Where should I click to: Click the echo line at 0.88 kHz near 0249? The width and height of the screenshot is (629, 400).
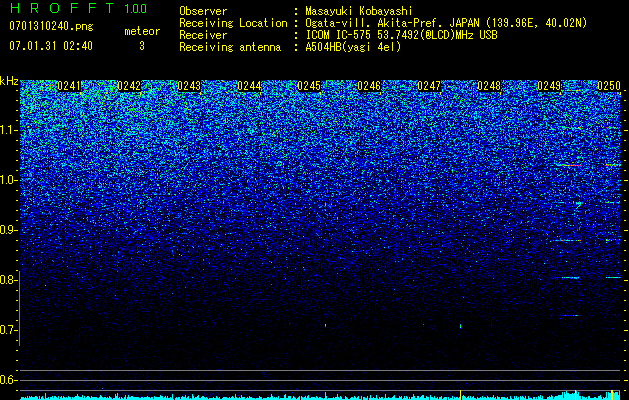(566, 240)
